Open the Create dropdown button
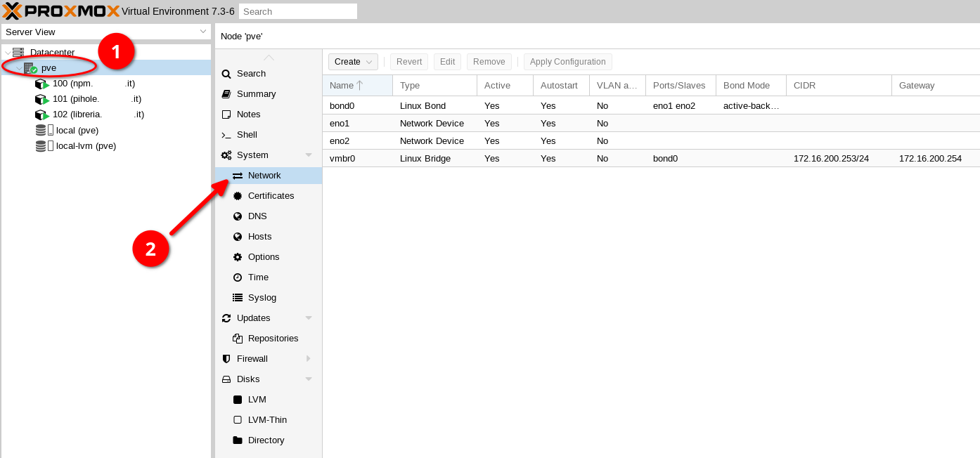This screenshot has height=458, width=980. click(x=353, y=62)
